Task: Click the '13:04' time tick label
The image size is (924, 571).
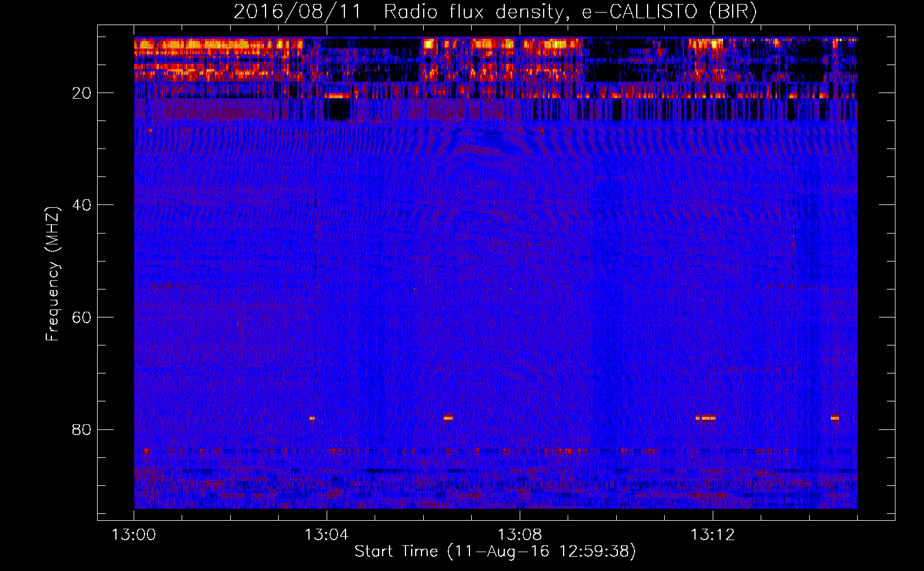Action: [x=327, y=535]
